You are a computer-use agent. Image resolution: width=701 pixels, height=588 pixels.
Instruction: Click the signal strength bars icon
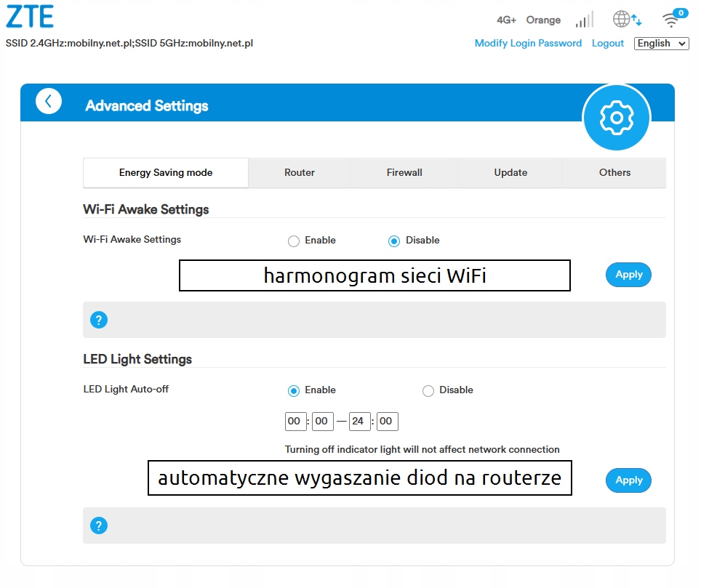(x=584, y=20)
